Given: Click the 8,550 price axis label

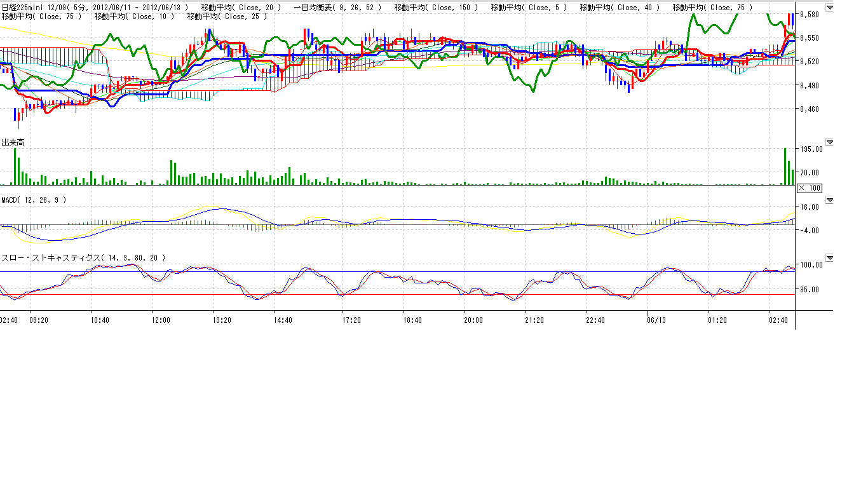Looking at the screenshot, I should pyautogui.click(x=810, y=38).
